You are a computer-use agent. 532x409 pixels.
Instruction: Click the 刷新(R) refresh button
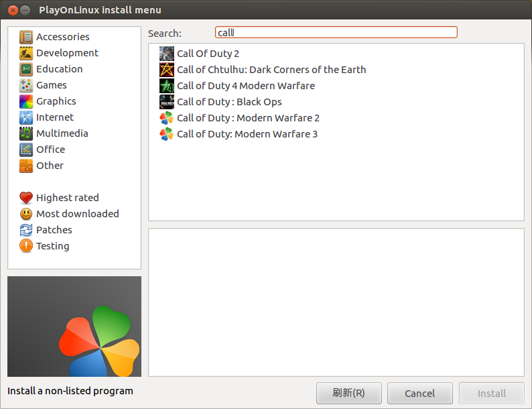(x=349, y=394)
